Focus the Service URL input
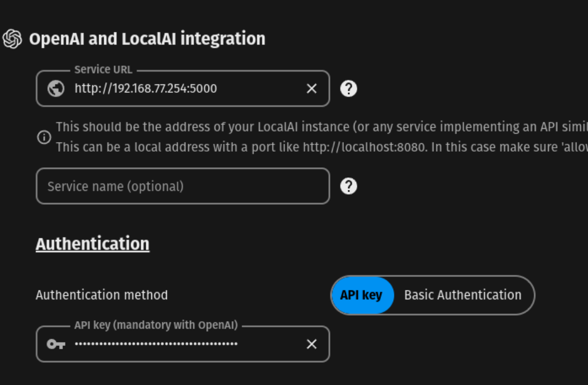The image size is (588, 385). click(183, 89)
